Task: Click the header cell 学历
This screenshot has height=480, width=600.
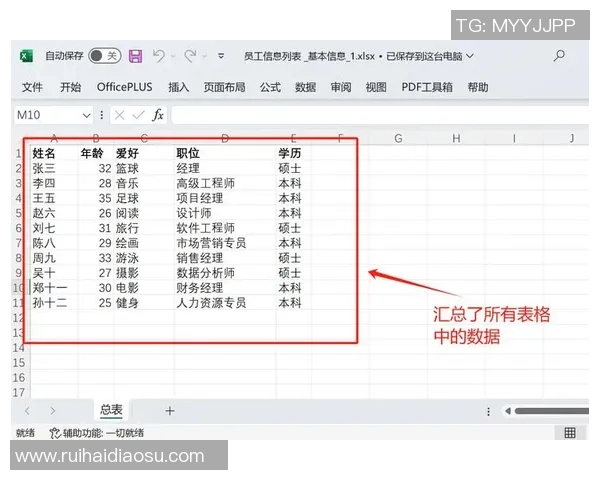Action: 293,153
